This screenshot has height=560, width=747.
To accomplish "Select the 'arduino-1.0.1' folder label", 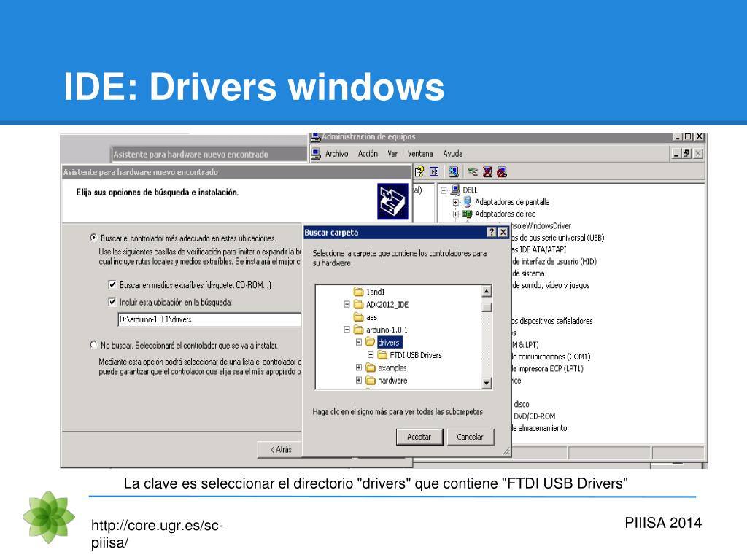I will coord(387,330).
